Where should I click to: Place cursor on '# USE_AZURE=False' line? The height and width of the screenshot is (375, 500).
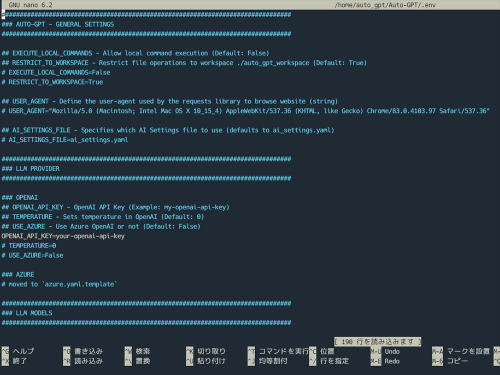[32, 255]
